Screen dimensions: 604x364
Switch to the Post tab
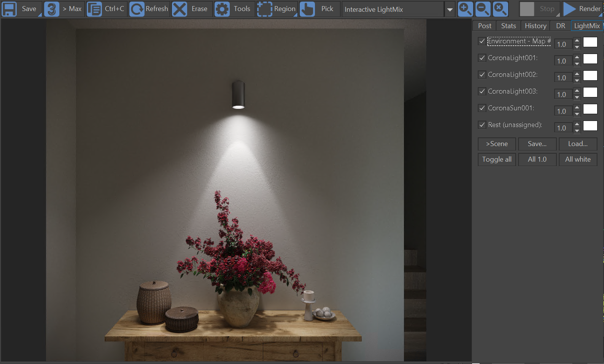[x=485, y=26]
